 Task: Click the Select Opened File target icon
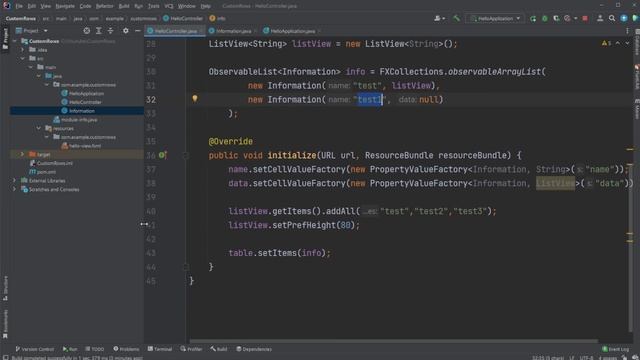click(87, 31)
